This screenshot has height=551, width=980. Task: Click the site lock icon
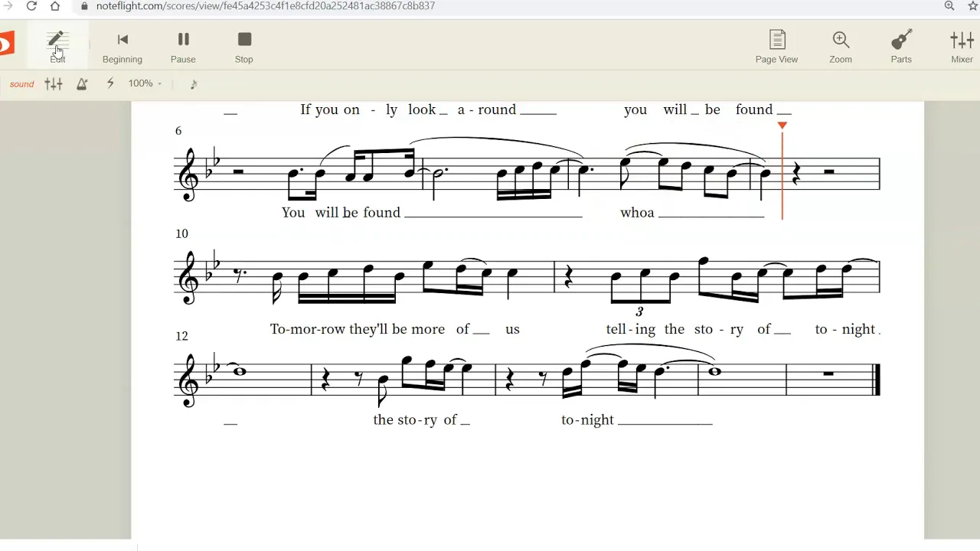(x=84, y=6)
